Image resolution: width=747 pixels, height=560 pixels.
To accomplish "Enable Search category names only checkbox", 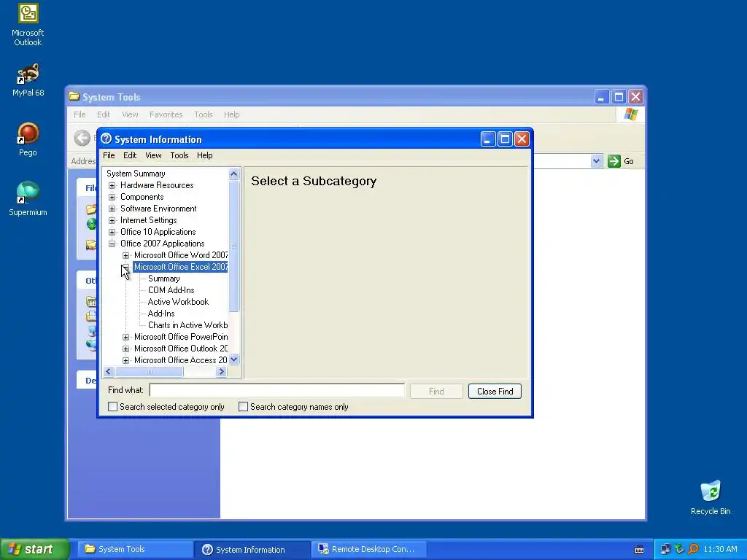I will tap(243, 407).
